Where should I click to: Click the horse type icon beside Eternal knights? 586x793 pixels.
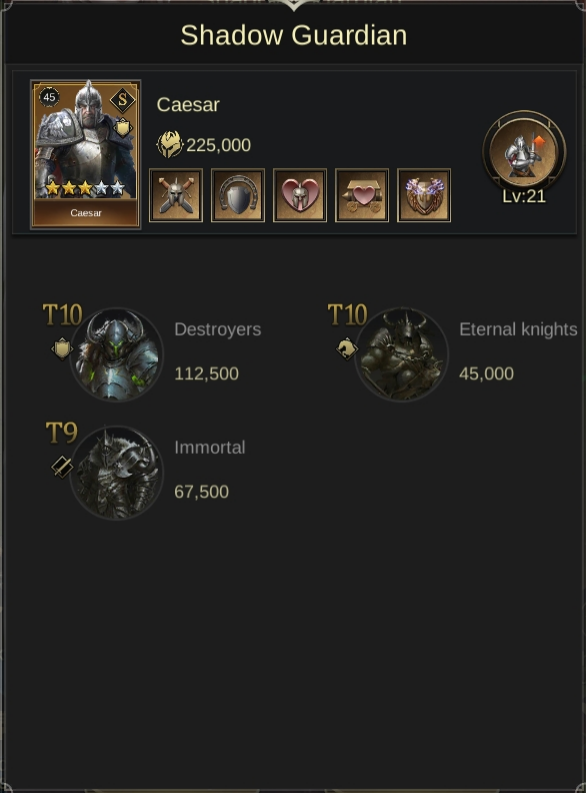(347, 349)
